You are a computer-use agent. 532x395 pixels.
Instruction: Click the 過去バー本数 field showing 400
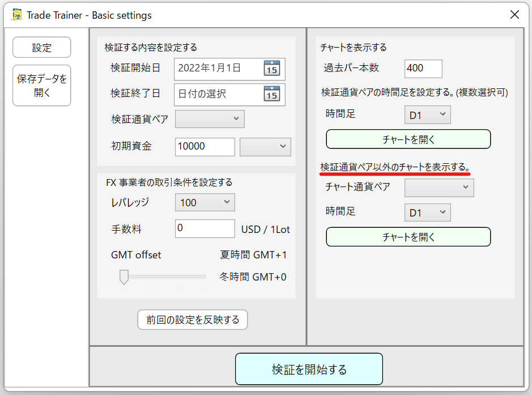(423, 68)
